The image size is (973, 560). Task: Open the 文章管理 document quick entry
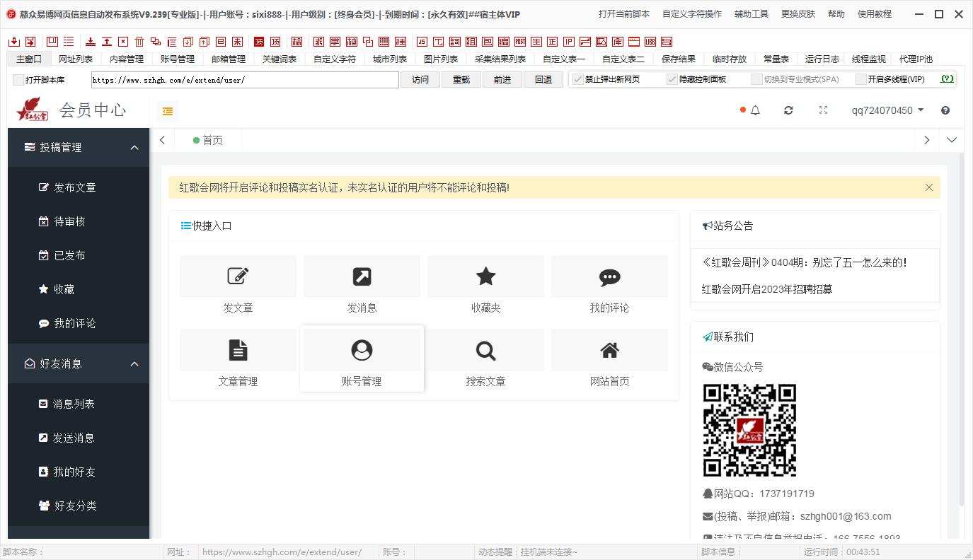click(238, 350)
